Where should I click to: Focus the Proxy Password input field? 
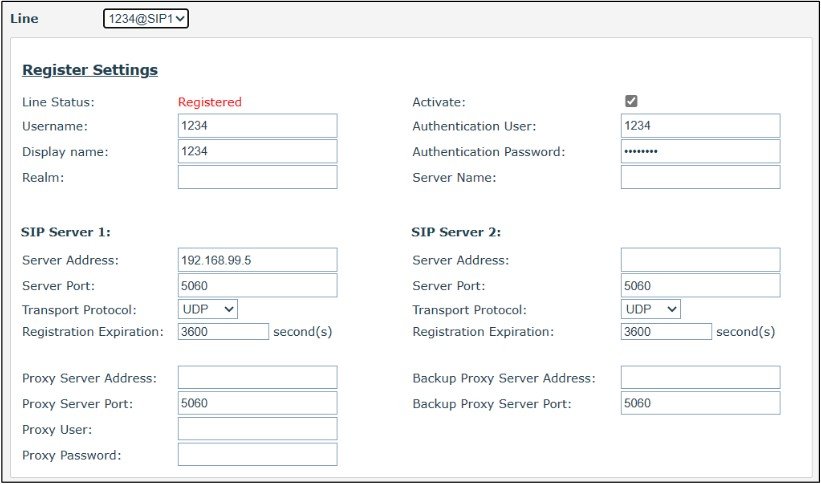tap(257, 455)
